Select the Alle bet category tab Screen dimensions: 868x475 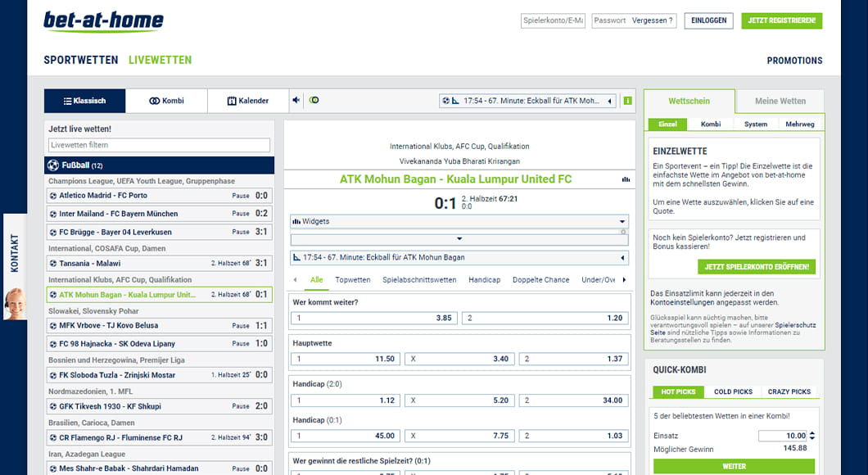pos(317,280)
